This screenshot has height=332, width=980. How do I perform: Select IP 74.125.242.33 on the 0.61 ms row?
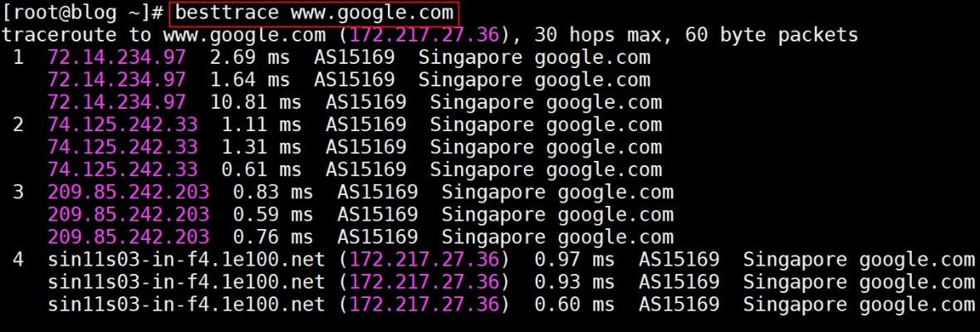click(x=123, y=170)
